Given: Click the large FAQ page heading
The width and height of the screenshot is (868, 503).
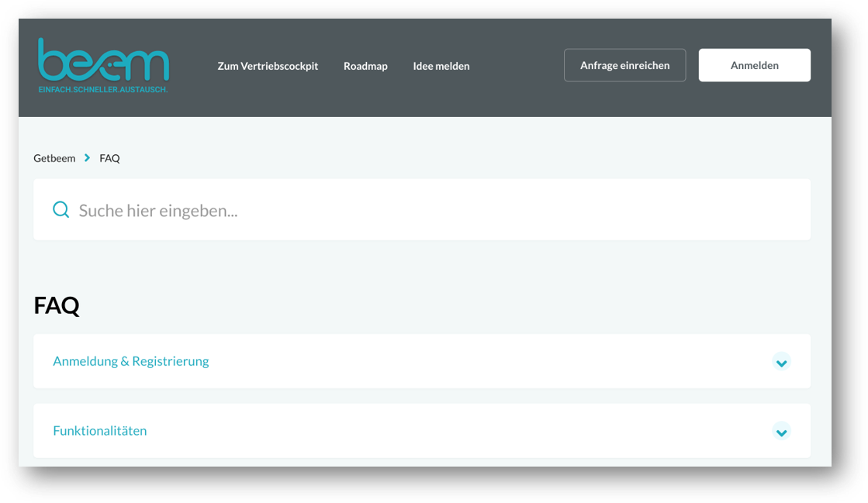Looking at the screenshot, I should [x=57, y=305].
